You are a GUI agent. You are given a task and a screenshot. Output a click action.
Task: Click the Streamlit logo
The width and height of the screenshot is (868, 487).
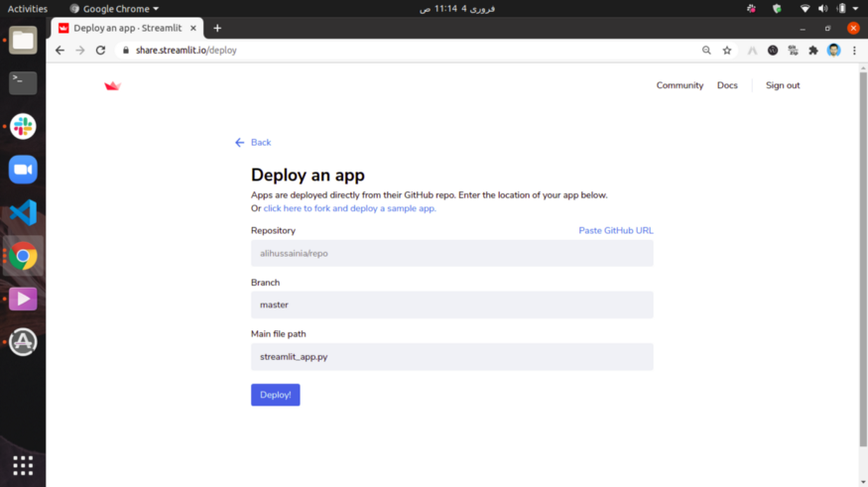coord(112,85)
